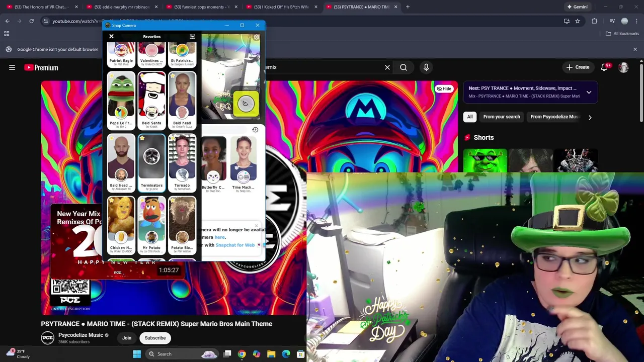Unfavorite Bald Santa star
The width and height of the screenshot is (644, 362).
click(x=142, y=76)
